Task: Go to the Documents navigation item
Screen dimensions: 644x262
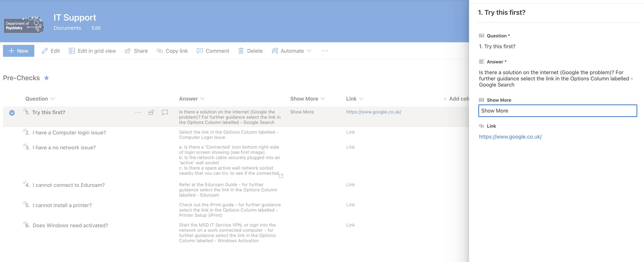Action: (67, 28)
